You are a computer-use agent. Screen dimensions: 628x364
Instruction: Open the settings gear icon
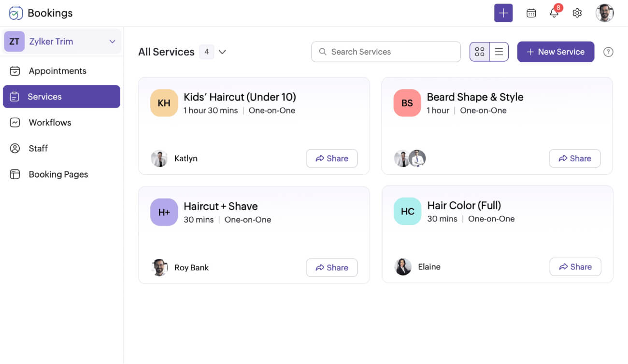pos(577,13)
